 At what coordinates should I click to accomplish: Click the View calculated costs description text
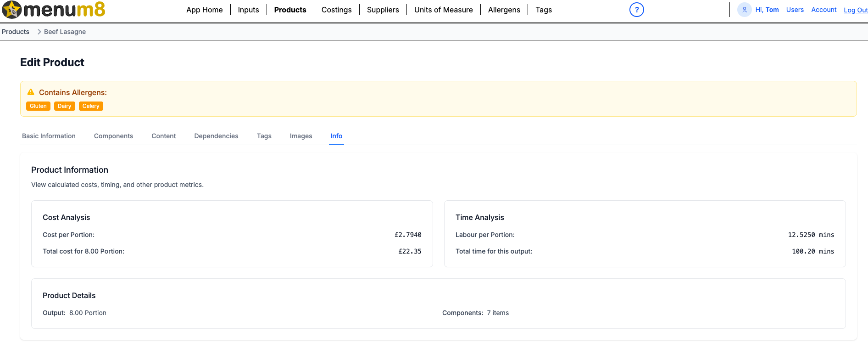[117, 185]
